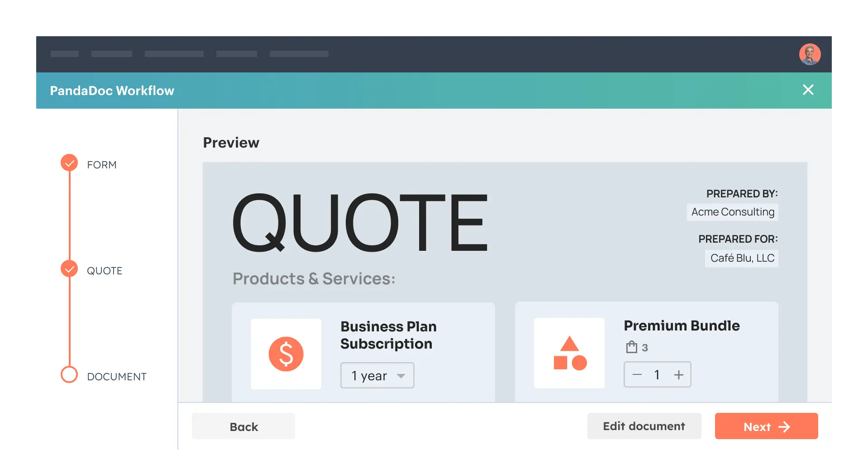Open the 1 year subscription dropdown
The height and width of the screenshot is (450, 868).
377,375
